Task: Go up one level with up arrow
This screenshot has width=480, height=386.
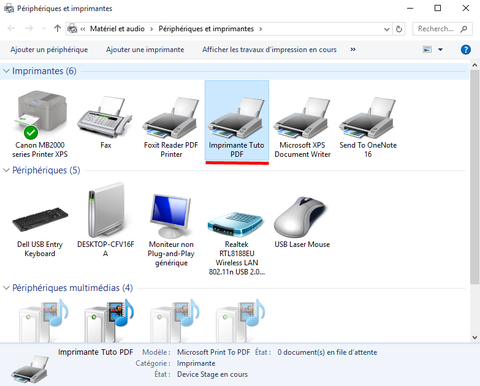Action: [57, 29]
